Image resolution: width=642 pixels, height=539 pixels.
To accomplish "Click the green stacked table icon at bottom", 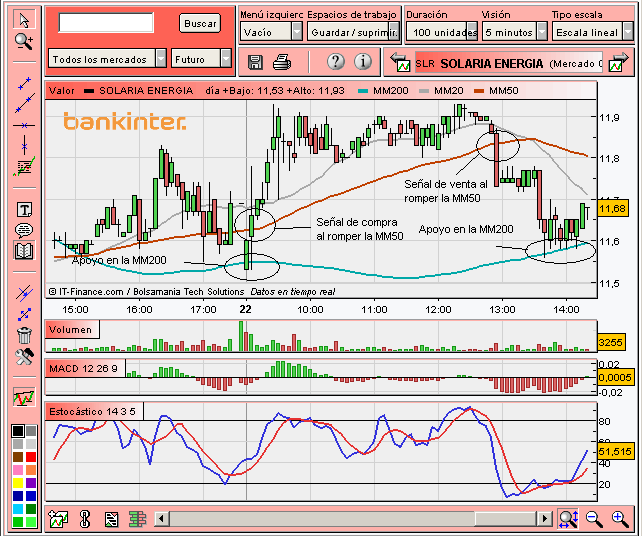I will [138, 519].
